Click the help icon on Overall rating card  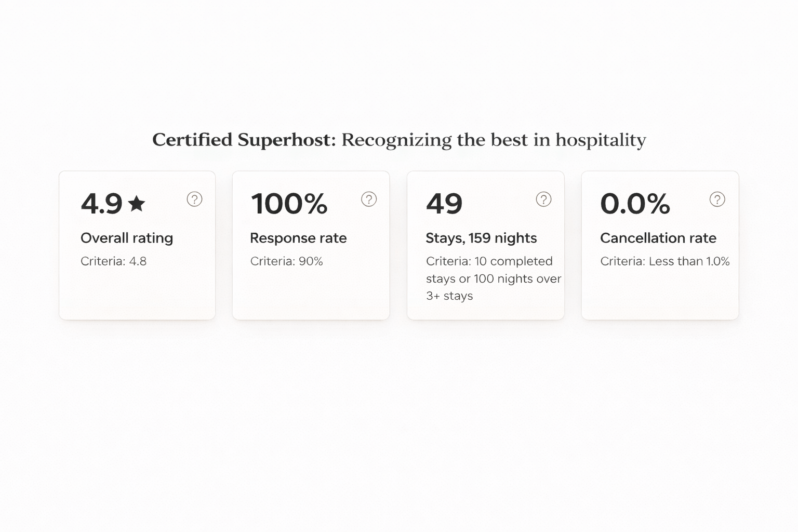tap(194, 199)
